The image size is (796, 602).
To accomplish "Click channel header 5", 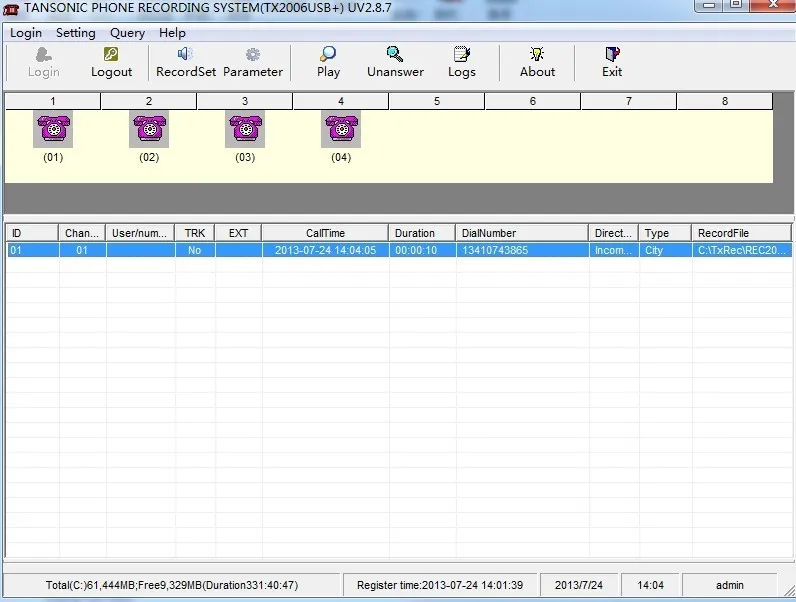I will 437,101.
